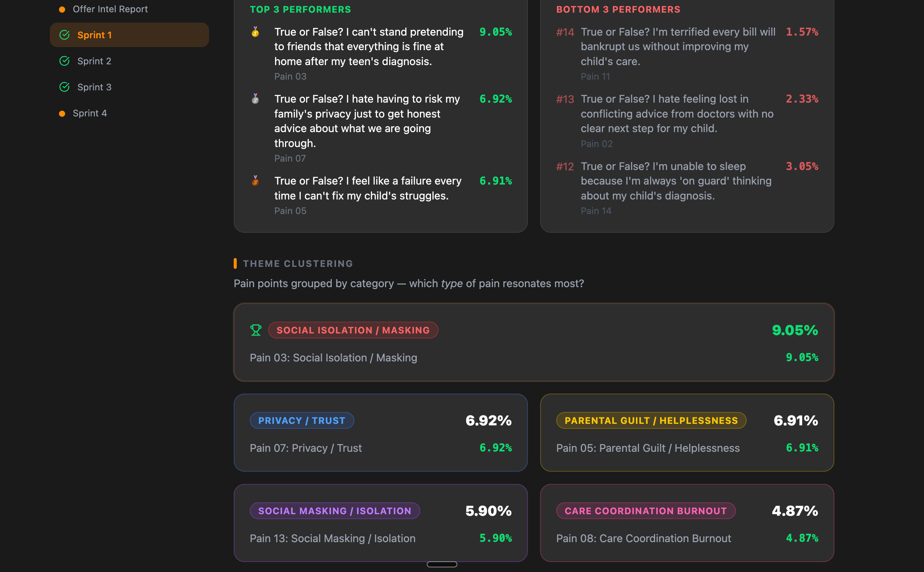Click the Social Isolation / Masking tag

point(353,330)
